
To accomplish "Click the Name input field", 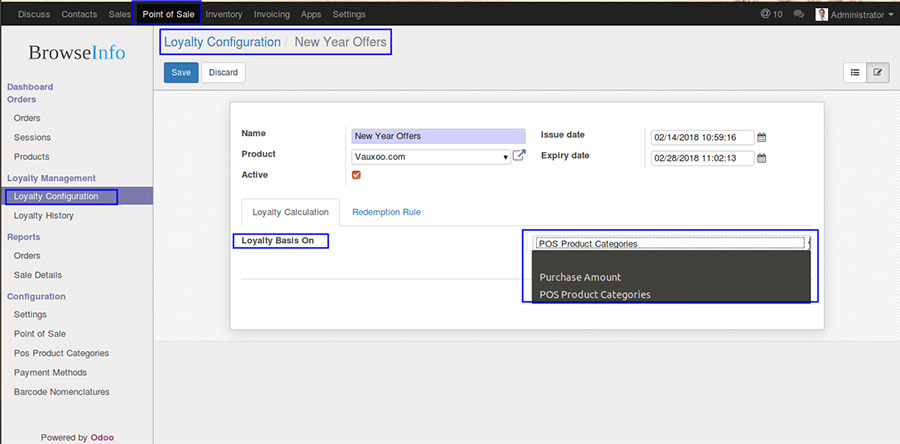I will 439,136.
